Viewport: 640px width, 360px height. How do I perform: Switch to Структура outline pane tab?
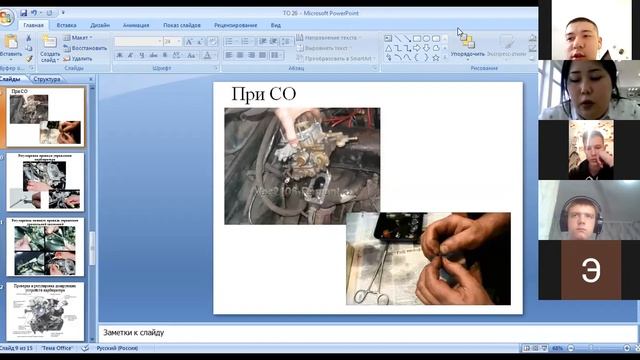[x=47, y=79]
